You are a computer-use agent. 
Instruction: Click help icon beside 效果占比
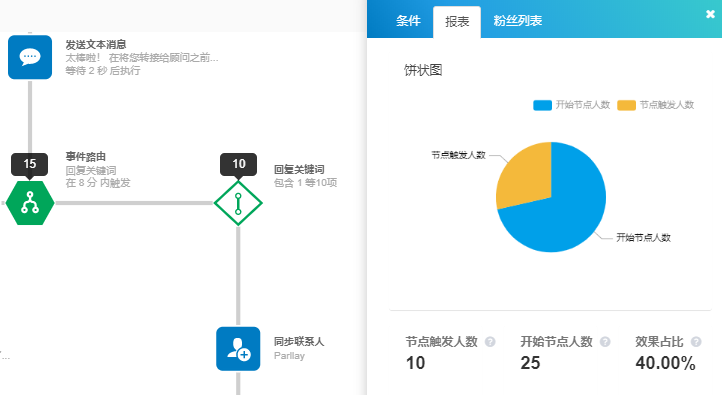[696, 342]
